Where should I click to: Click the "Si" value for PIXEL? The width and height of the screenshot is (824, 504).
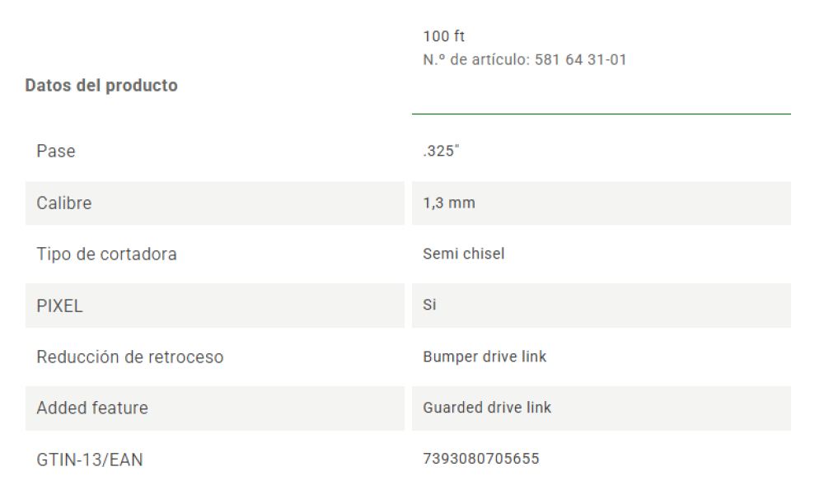point(429,306)
